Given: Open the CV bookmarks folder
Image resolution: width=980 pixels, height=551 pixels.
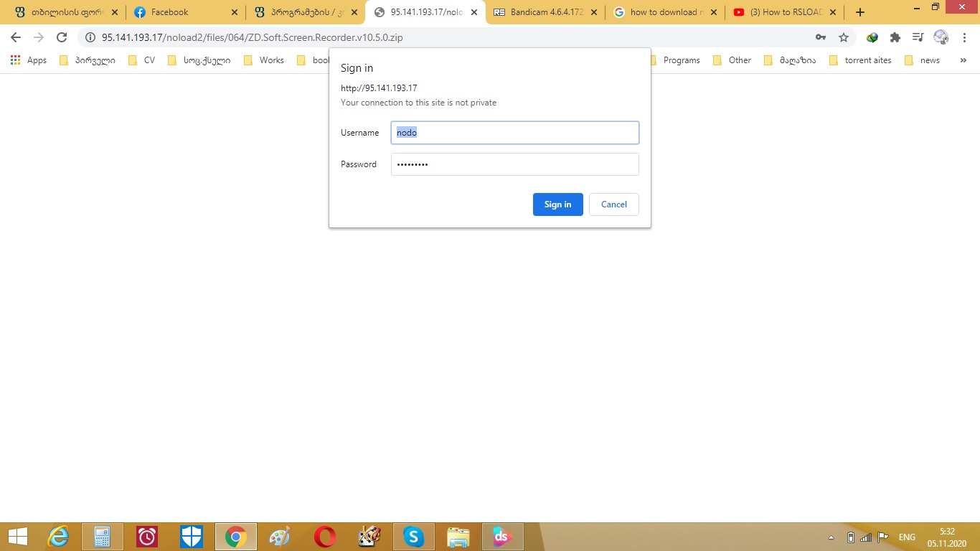Looking at the screenshot, I should click(x=141, y=60).
